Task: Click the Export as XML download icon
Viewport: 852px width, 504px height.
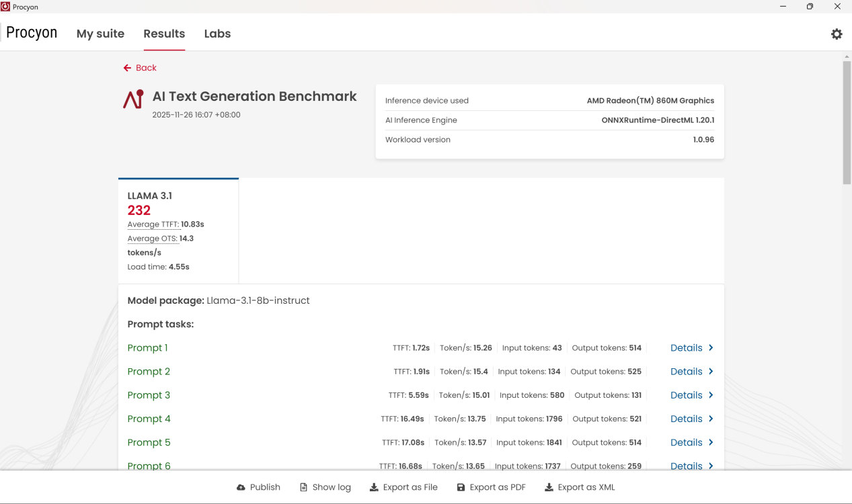Action: pyautogui.click(x=549, y=487)
